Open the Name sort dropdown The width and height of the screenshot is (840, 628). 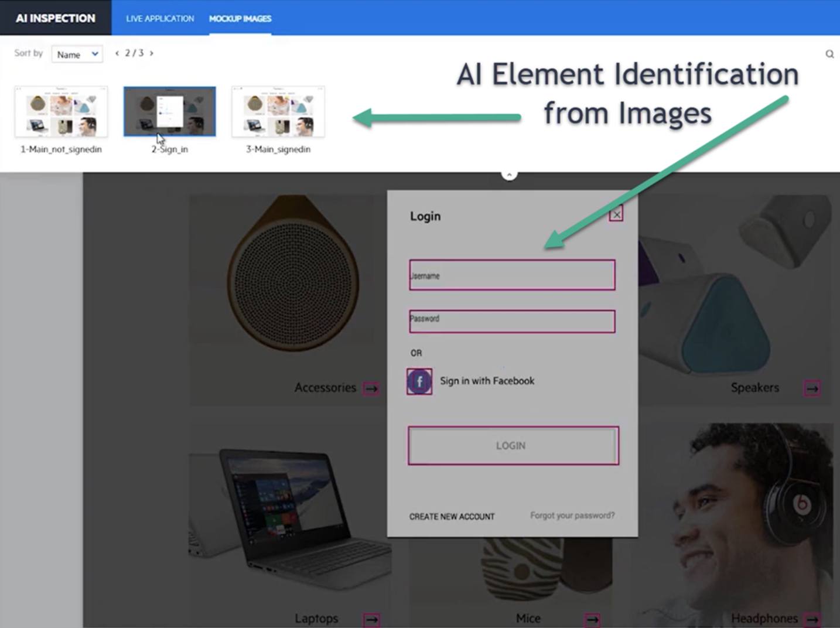pos(77,54)
